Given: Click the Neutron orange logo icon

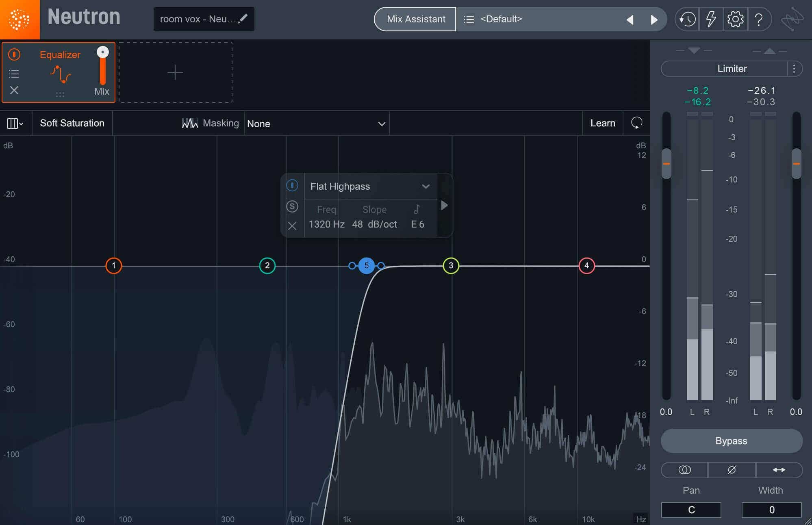Looking at the screenshot, I should click(x=20, y=20).
